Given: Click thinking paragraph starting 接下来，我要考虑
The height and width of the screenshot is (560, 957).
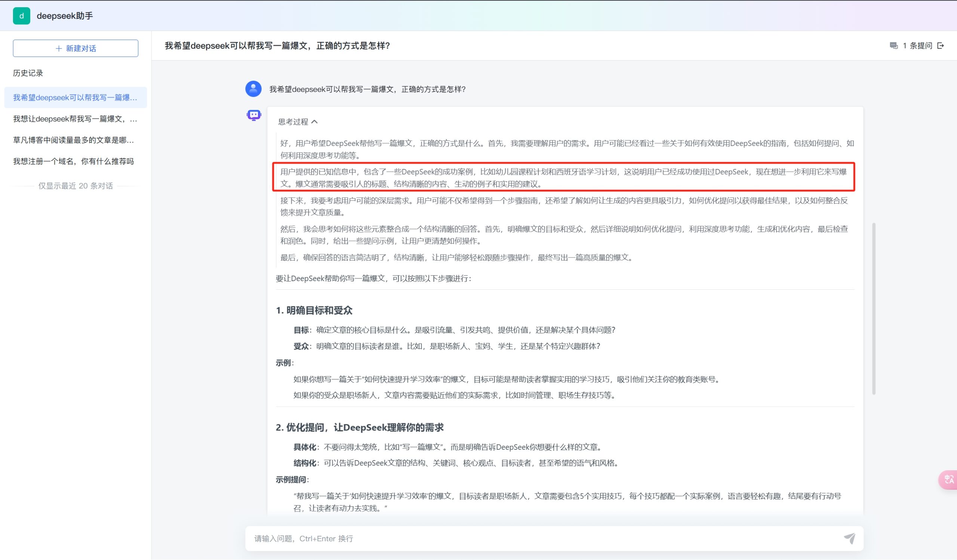Looking at the screenshot, I should coord(564,206).
